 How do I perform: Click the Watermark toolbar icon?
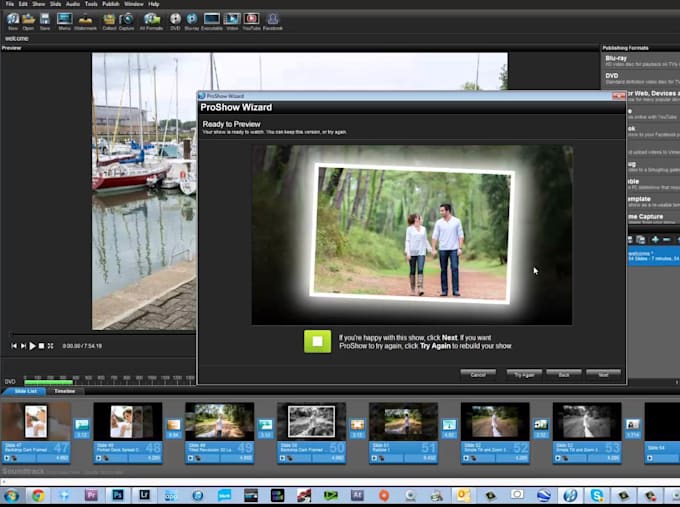click(85, 21)
